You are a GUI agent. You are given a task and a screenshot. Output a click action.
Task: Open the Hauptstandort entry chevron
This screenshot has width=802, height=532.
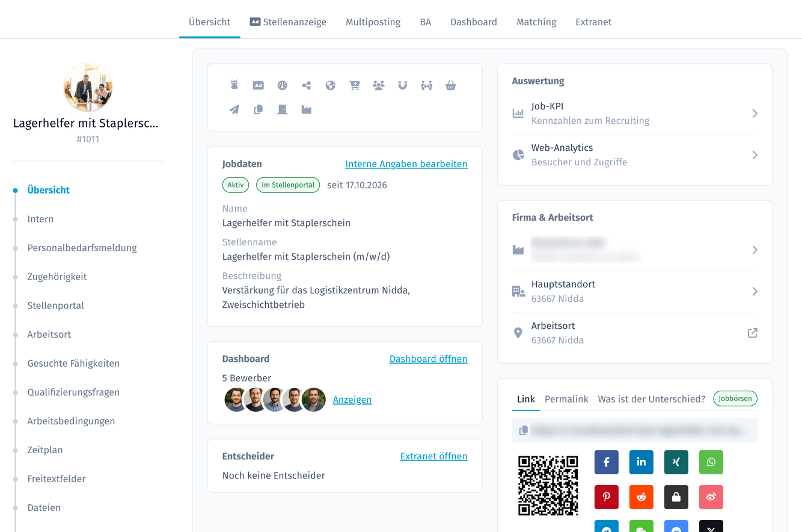pos(755,292)
